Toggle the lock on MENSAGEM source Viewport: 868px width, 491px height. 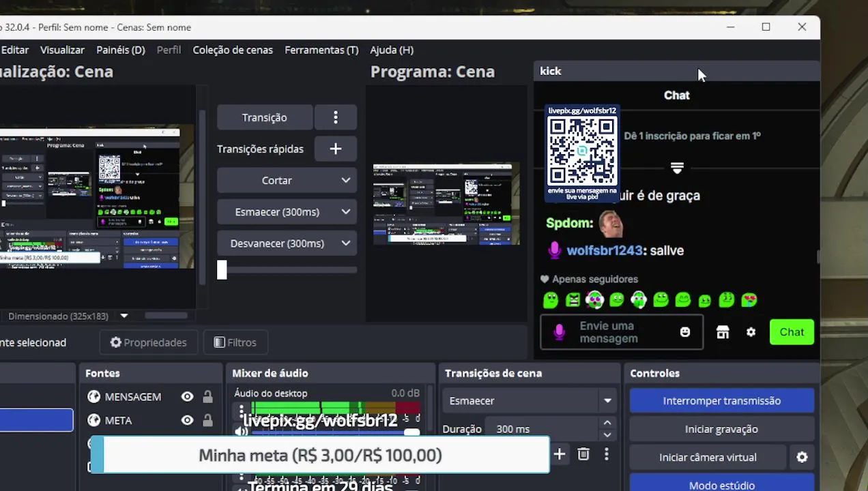click(207, 397)
